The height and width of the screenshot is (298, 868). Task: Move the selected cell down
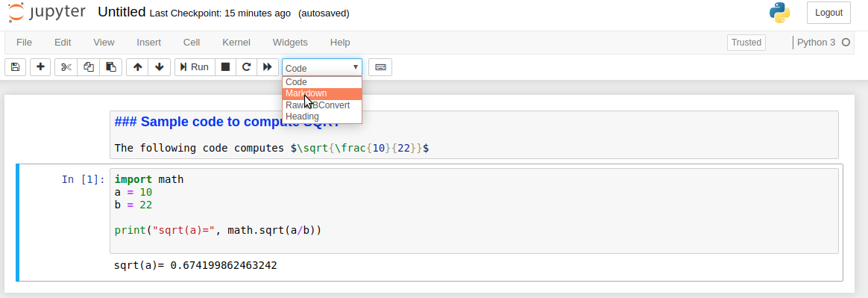click(x=160, y=67)
